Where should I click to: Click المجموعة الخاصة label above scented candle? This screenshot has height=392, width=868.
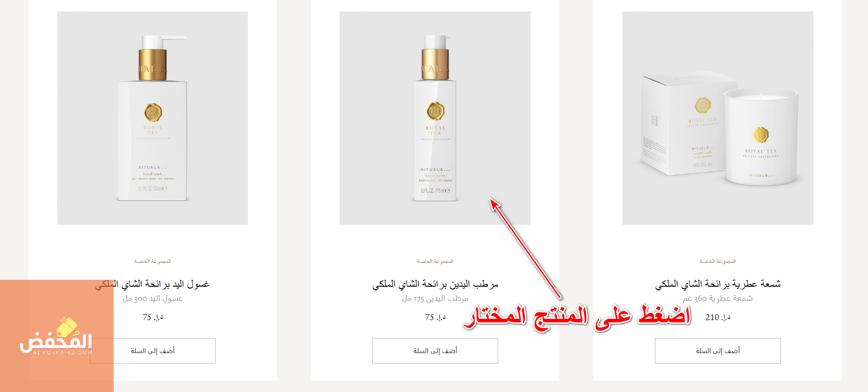tap(718, 261)
